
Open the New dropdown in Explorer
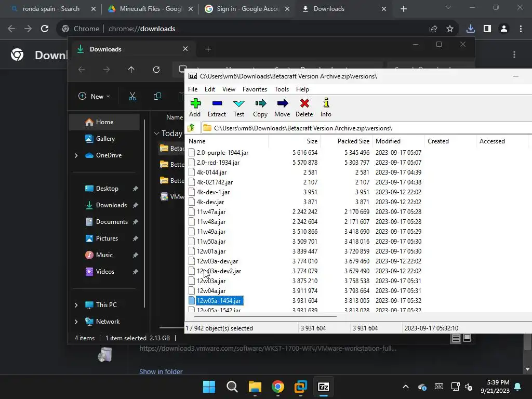(x=94, y=96)
